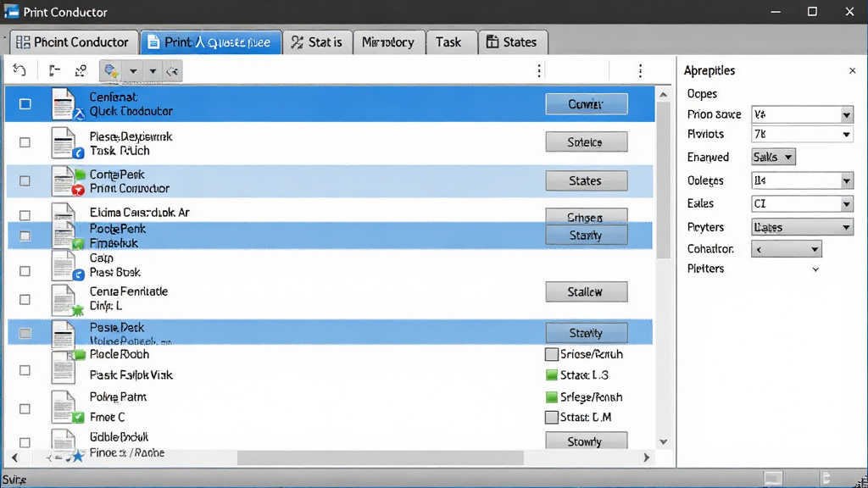The image size is (868, 488).
Task: Click document icon of Paste Derk row
Action: (63, 334)
